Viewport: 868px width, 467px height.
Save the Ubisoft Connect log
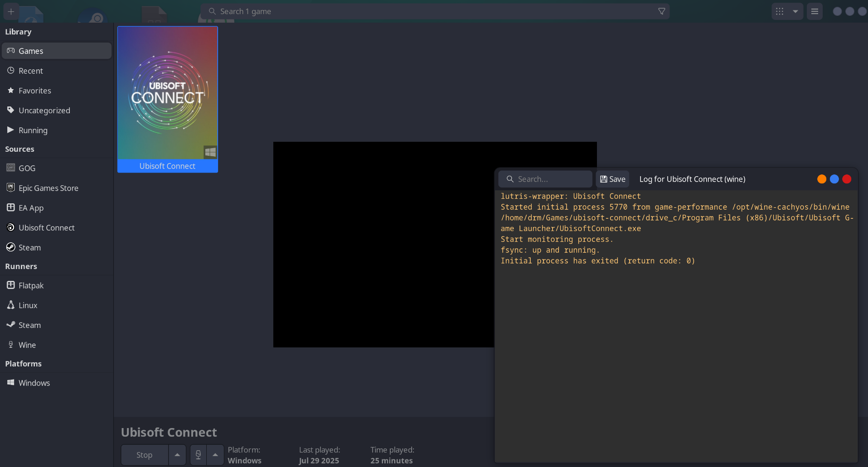point(612,179)
